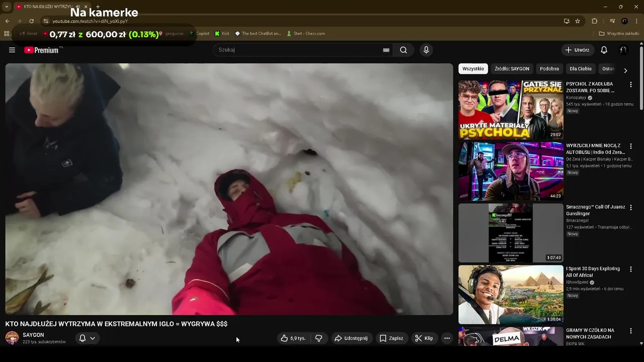The image size is (644, 362).
Task: Select the Wszystkie filter chip
Action: pos(473,69)
